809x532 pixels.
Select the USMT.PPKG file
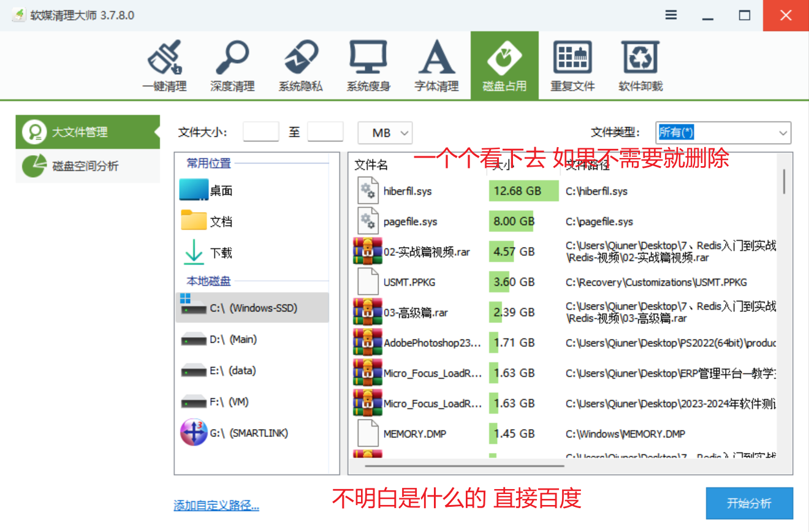tap(409, 282)
